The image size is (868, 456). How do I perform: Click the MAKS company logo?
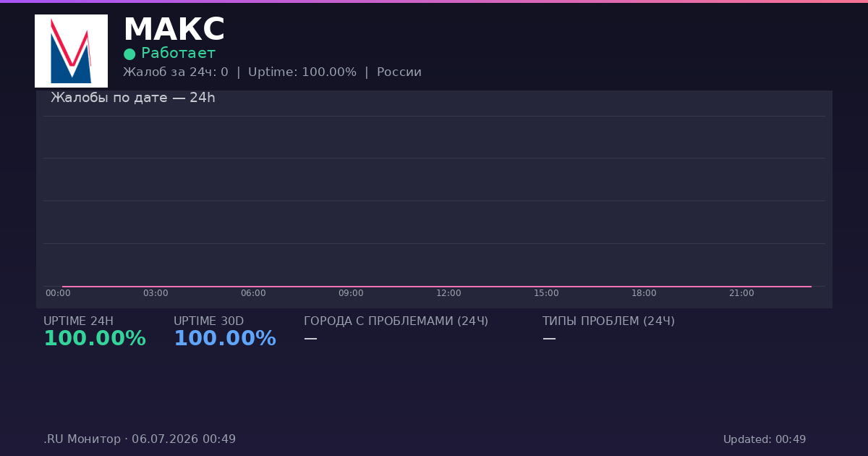pyautogui.click(x=71, y=51)
